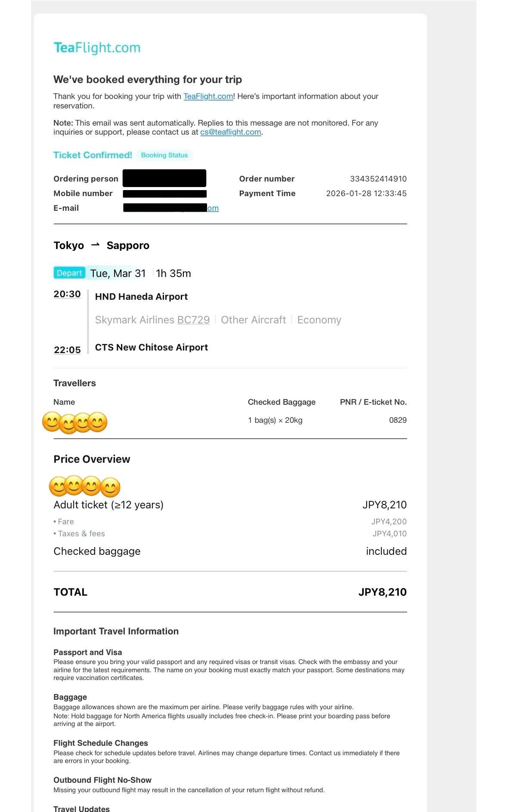Click the CTS New Chitose Airport text
Viewport: 507px width, 812px height.
pos(151,348)
